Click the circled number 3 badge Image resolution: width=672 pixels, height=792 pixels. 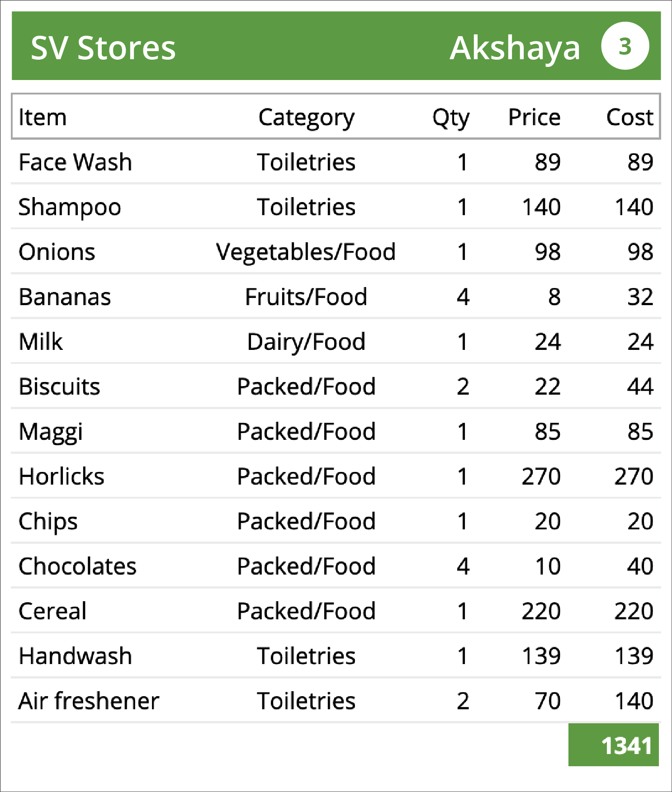click(625, 46)
